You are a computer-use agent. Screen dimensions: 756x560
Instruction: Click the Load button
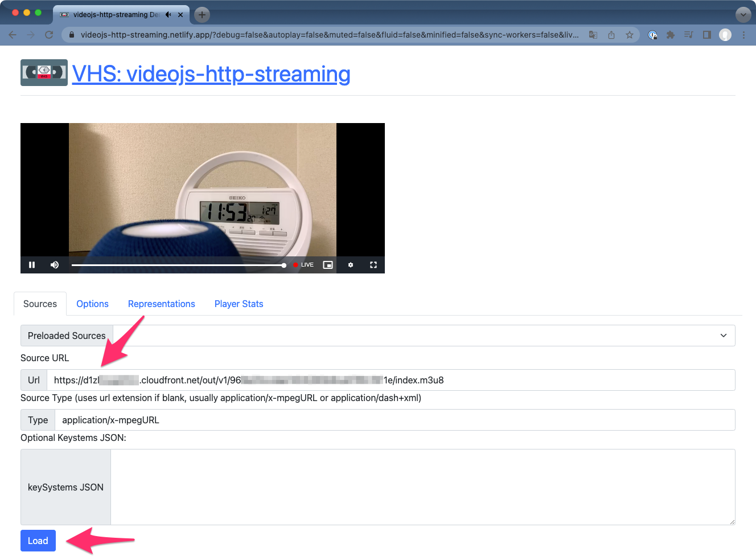tap(38, 541)
